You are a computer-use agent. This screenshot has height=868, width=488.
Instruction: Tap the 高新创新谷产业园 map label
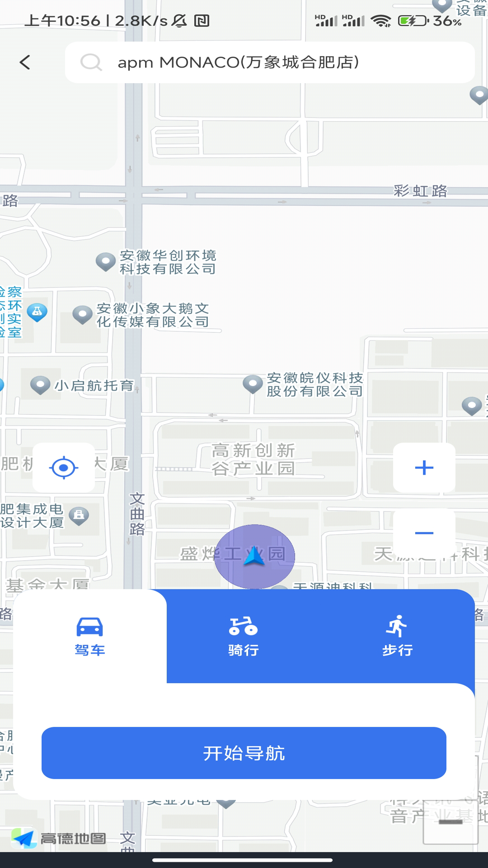(253, 459)
